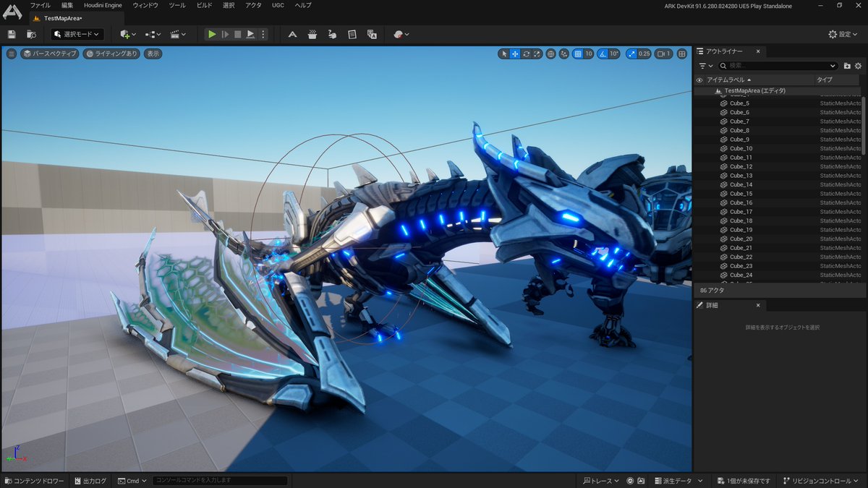Image resolution: width=868 pixels, height=488 pixels.
Task: Change grid snap value 10
Action: coord(589,53)
